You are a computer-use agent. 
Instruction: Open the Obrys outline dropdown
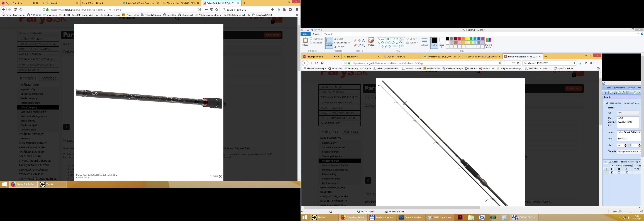coord(411,39)
